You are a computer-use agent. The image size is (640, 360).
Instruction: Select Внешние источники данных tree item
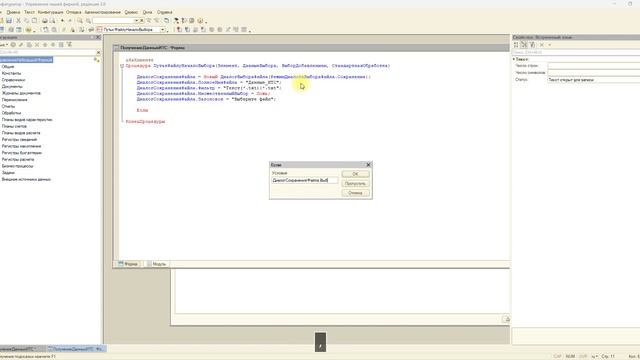pyautogui.click(x=26, y=179)
